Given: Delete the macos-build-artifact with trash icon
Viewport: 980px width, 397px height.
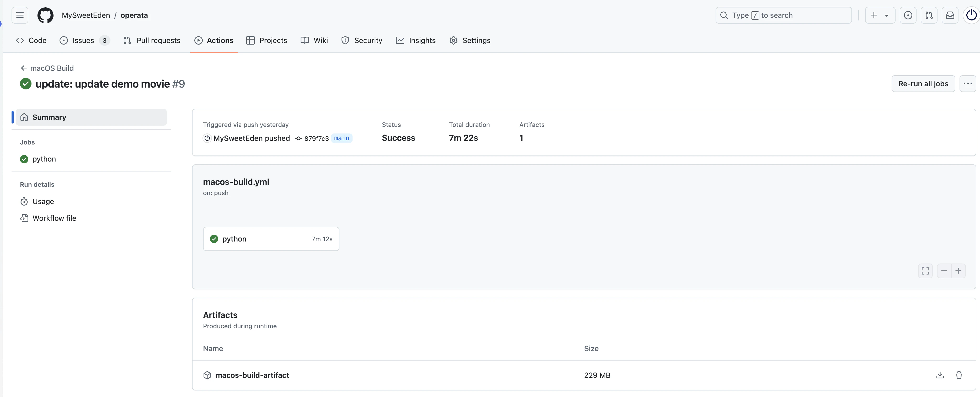Looking at the screenshot, I should [959, 375].
